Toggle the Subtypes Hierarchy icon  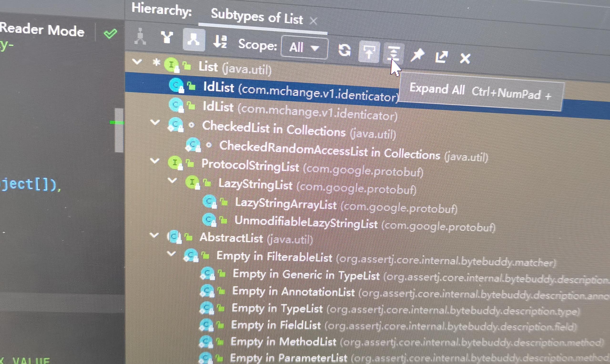click(x=194, y=40)
